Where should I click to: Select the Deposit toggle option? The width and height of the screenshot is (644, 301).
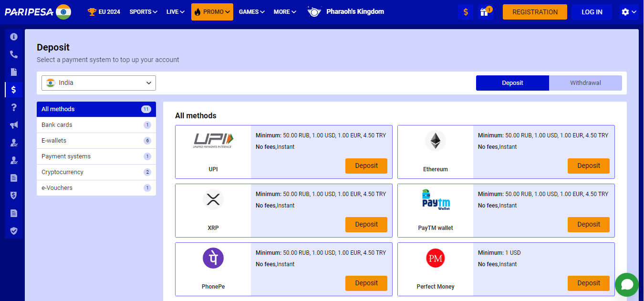tap(512, 83)
